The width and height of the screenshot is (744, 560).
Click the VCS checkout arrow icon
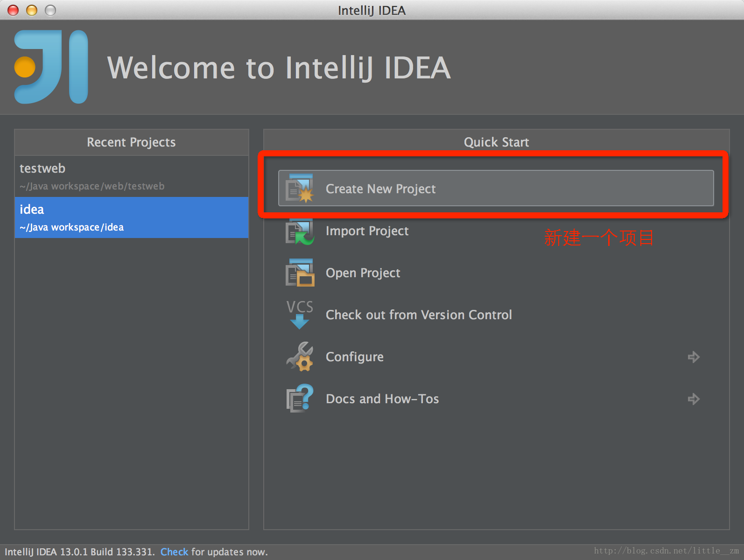coord(300,315)
